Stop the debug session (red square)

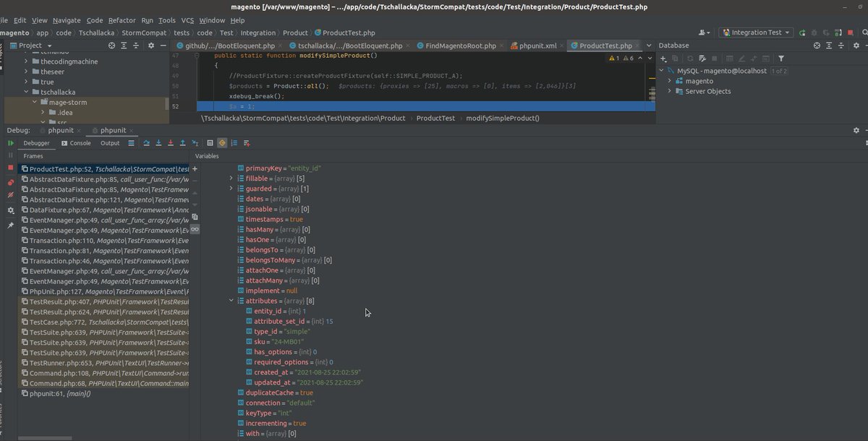[11, 168]
